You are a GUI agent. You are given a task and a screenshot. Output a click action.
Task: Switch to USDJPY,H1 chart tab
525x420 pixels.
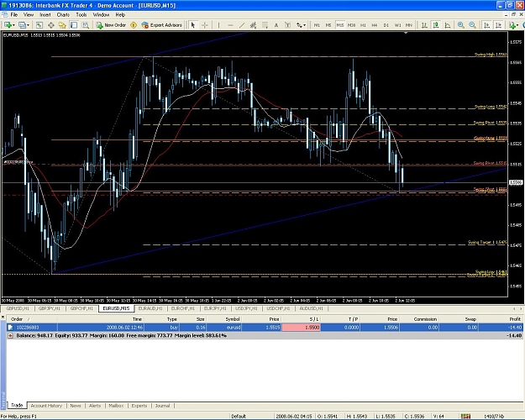coord(246,308)
